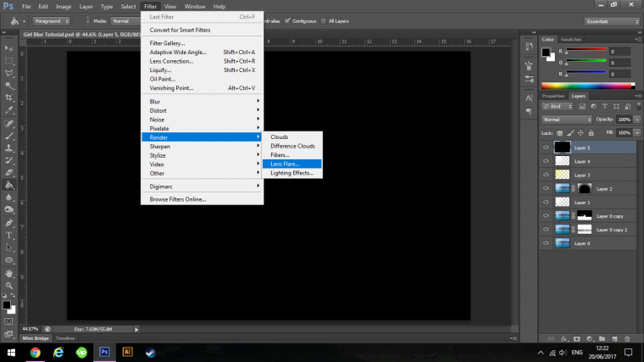This screenshot has width=644, height=362.
Task: Create a new layer group
Action: (602, 339)
